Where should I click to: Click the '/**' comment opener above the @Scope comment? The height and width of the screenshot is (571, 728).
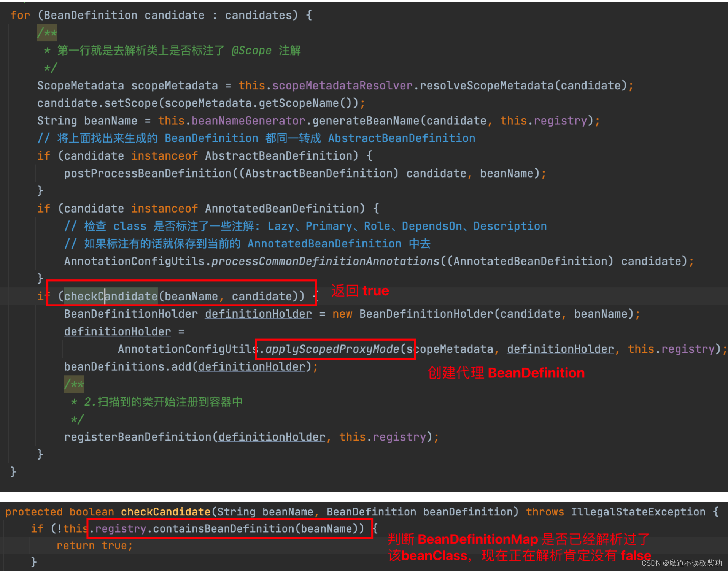pos(47,33)
